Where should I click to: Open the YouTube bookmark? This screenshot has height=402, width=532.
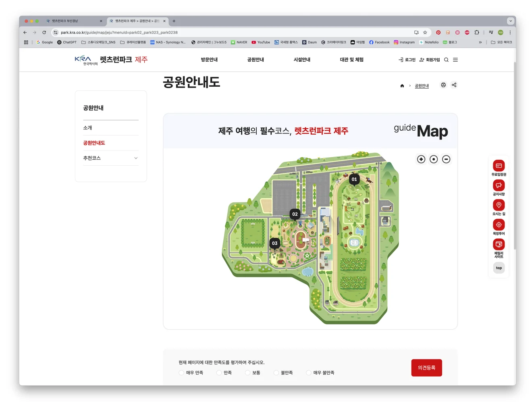click(261, 42)
